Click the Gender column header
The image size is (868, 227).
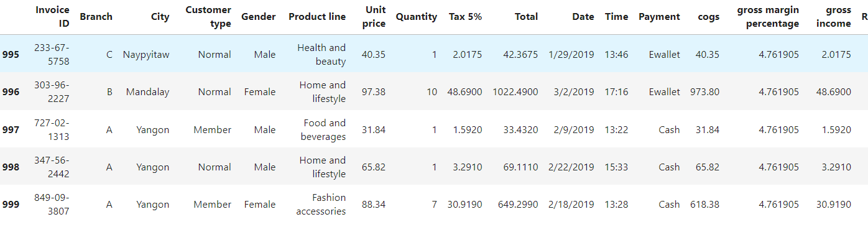coord(258,17)
